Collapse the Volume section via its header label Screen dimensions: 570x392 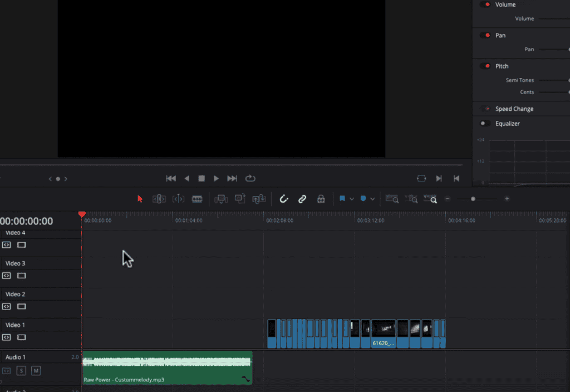[x=505, y=4]
